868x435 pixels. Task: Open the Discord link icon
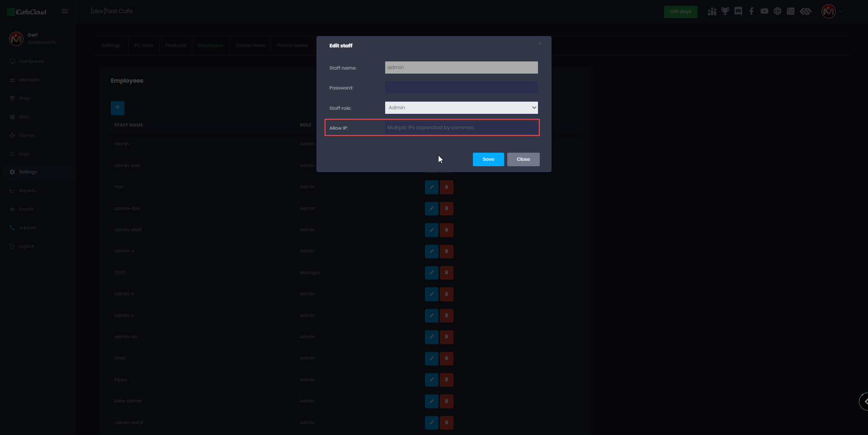click(x=738, y=11)
